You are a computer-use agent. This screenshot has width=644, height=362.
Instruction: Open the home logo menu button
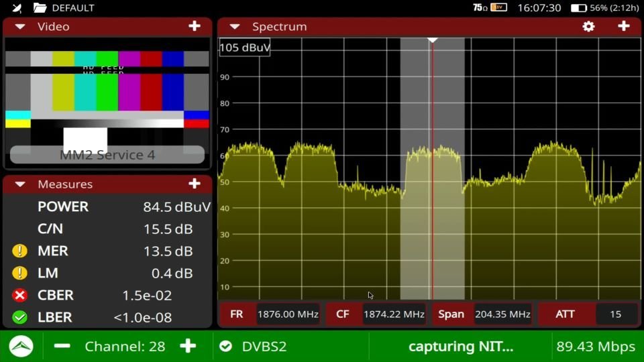[21, 346]
